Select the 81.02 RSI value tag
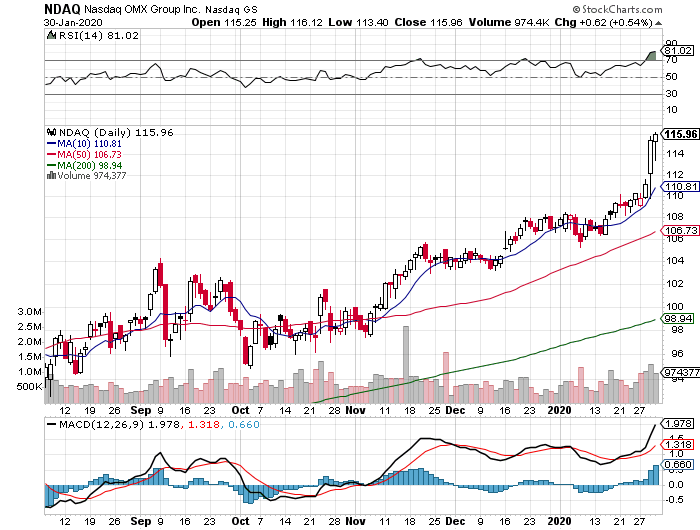 click(679, 50)
